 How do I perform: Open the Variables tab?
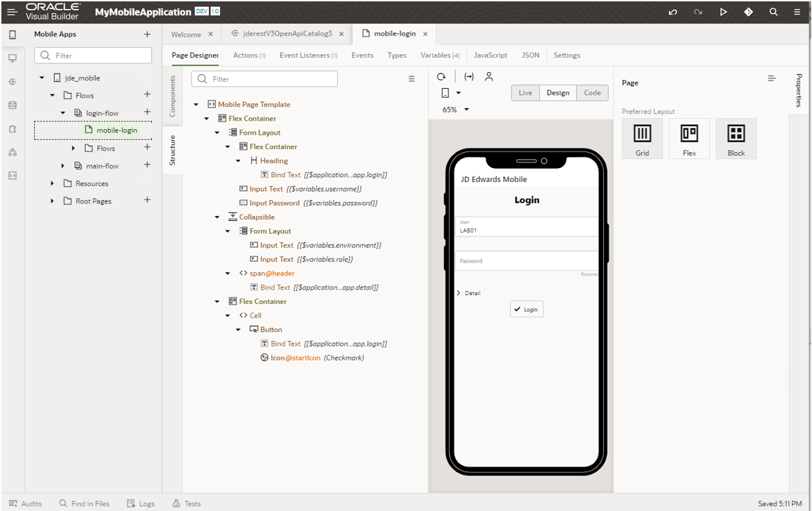[440, 55]
